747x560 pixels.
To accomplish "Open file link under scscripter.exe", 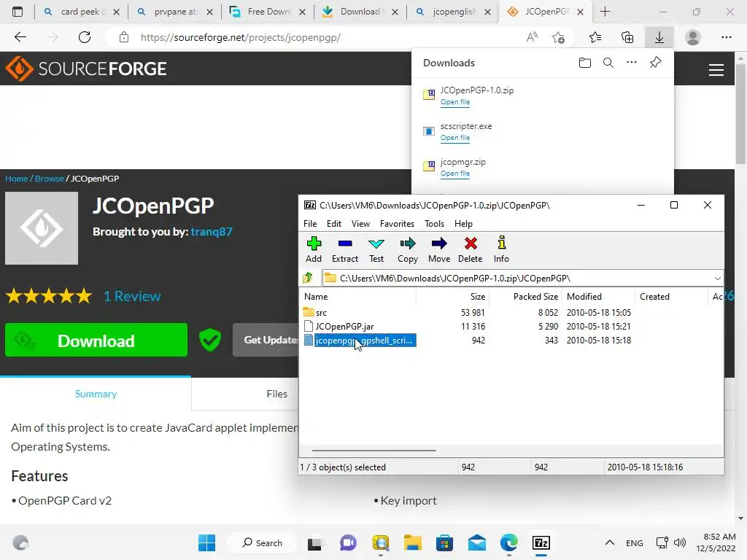I will pyautogui.click(x=455, y=138).
